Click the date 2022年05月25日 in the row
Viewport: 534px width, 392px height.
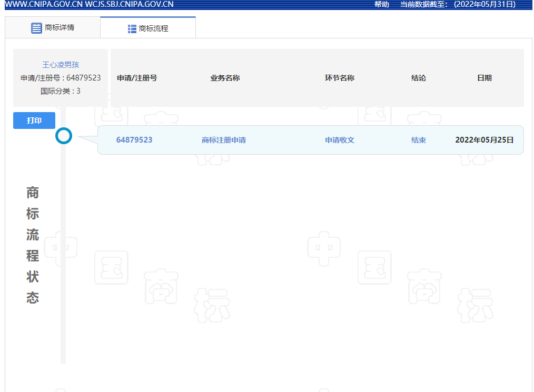tap(484, 140)
